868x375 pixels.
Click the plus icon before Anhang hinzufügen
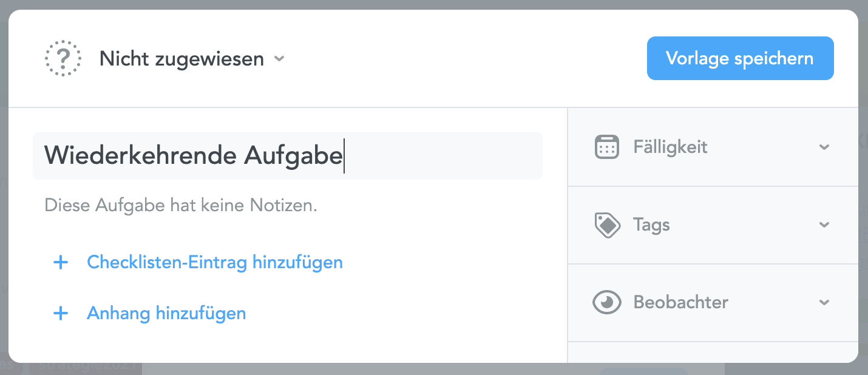[61, 313]
